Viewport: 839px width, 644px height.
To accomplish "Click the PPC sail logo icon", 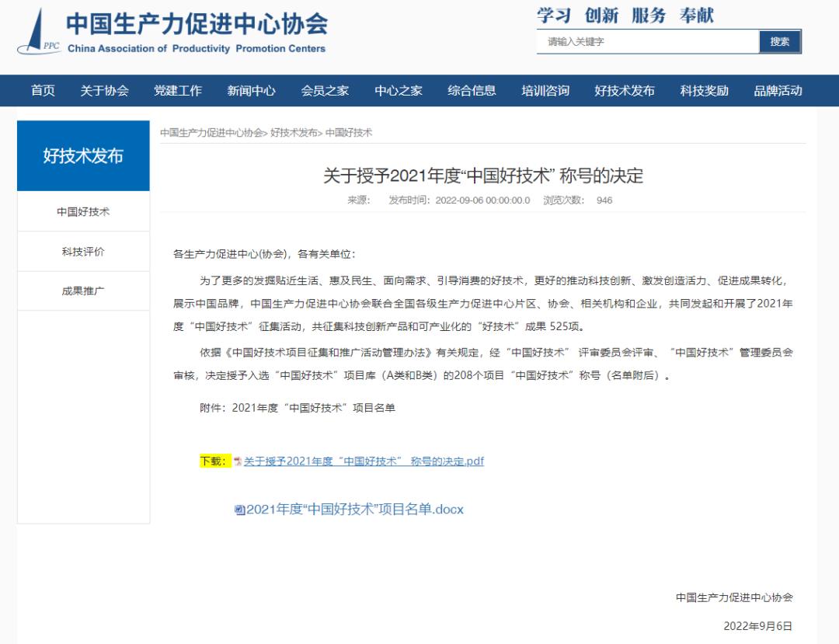I will (38, 32).
